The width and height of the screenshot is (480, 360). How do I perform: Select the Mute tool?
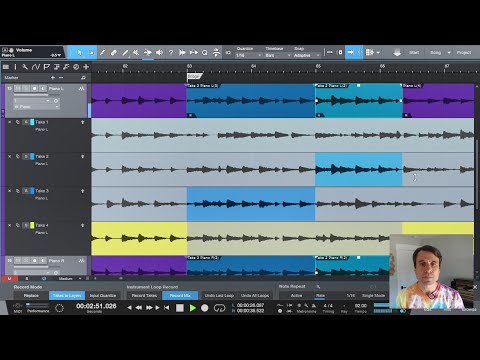(x=136, y=53)
